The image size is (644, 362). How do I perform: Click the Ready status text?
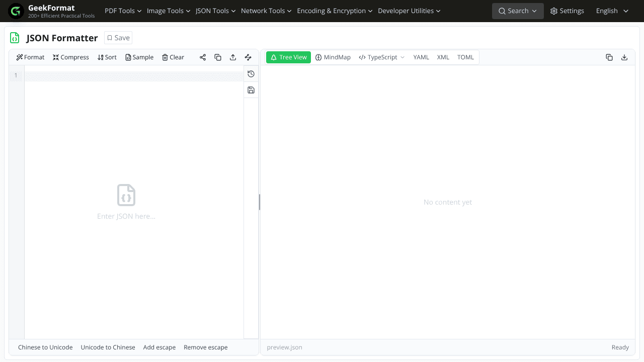(x=620, y=347)
